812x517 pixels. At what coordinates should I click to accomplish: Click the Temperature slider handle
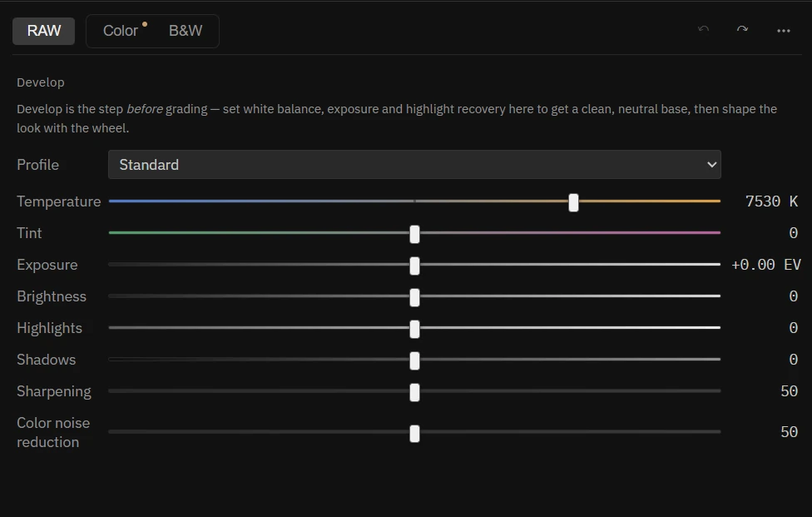click(573, 202)
